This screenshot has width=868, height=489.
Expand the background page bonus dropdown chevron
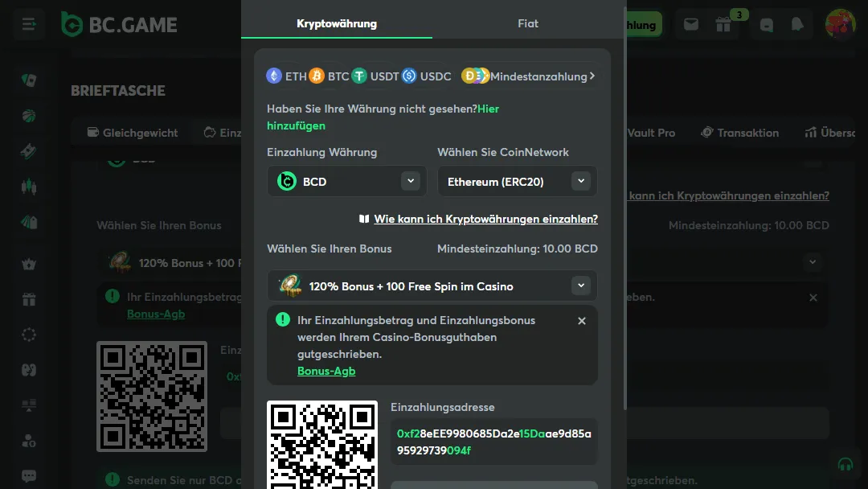813,262
